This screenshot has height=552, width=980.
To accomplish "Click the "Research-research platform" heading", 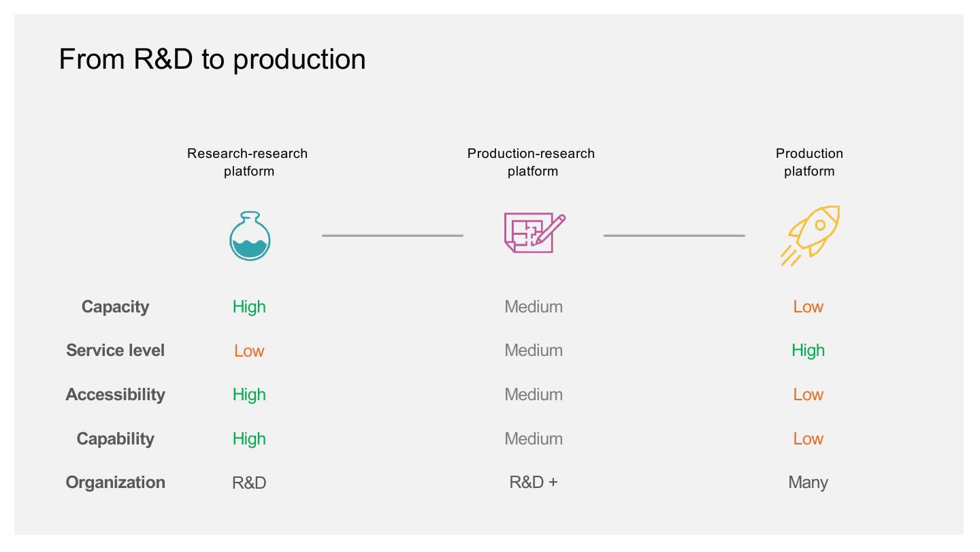I will point(248,162).
